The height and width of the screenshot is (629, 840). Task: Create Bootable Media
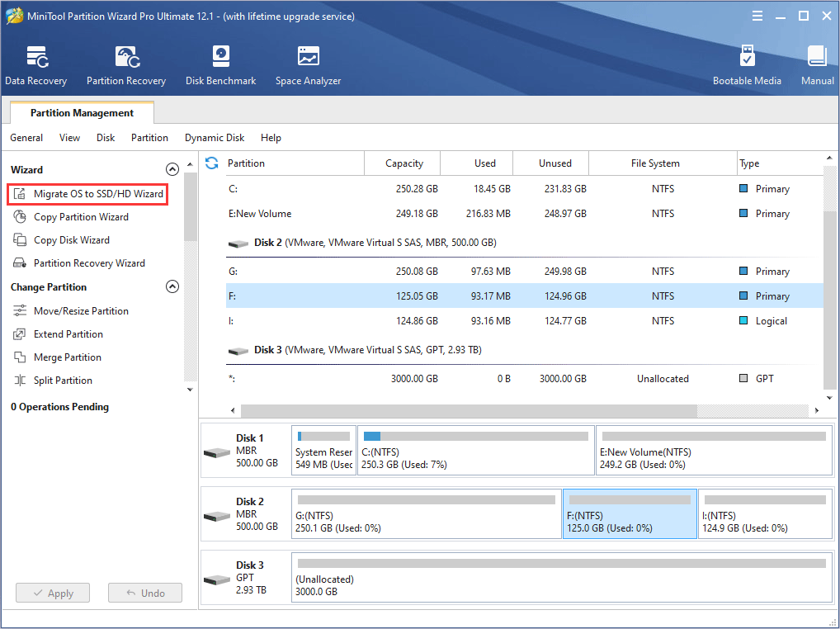[747, 66]
